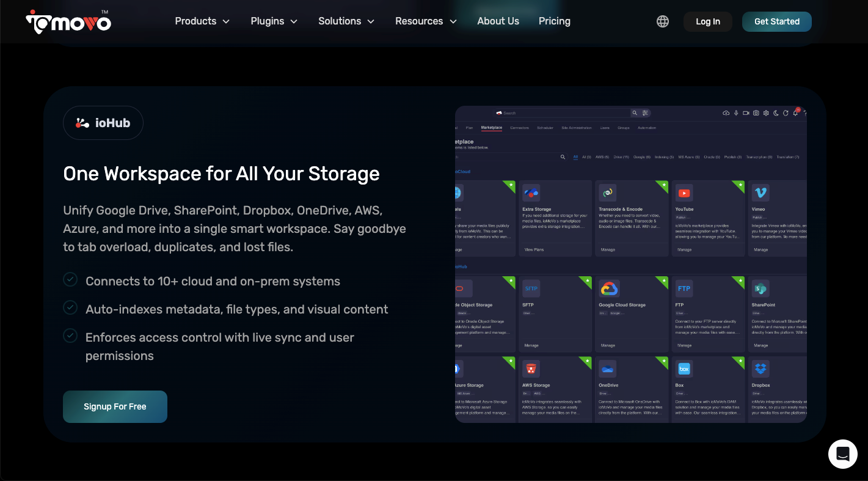Switch to the Groups tab

624,128
